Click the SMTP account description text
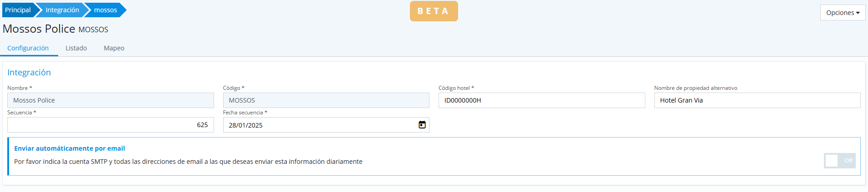This screenshot has height=192, width=868. click(188, 162)
